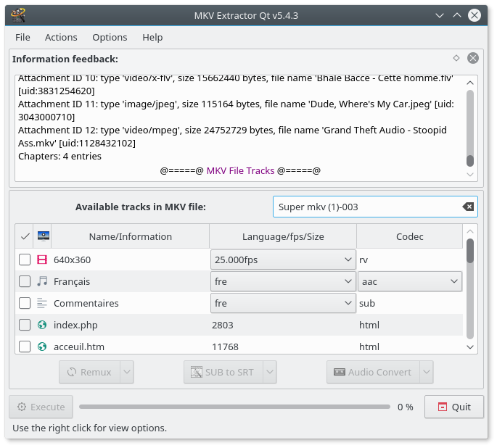
Task: Click the window up chevron in title bar
Action: pyautogui.click(x=457, y=15)
